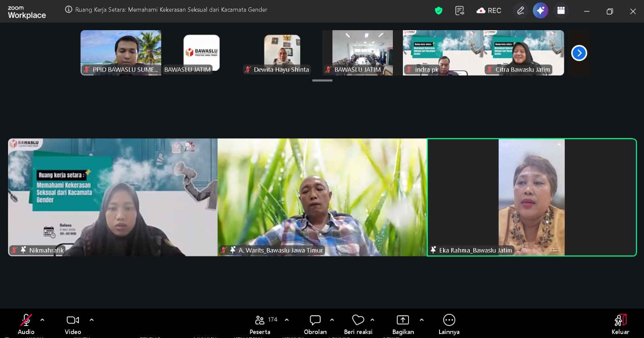Expand the Bagikan share options arrow
The height and width of the screenshot is (338, 644).
[x=421, y=320]
